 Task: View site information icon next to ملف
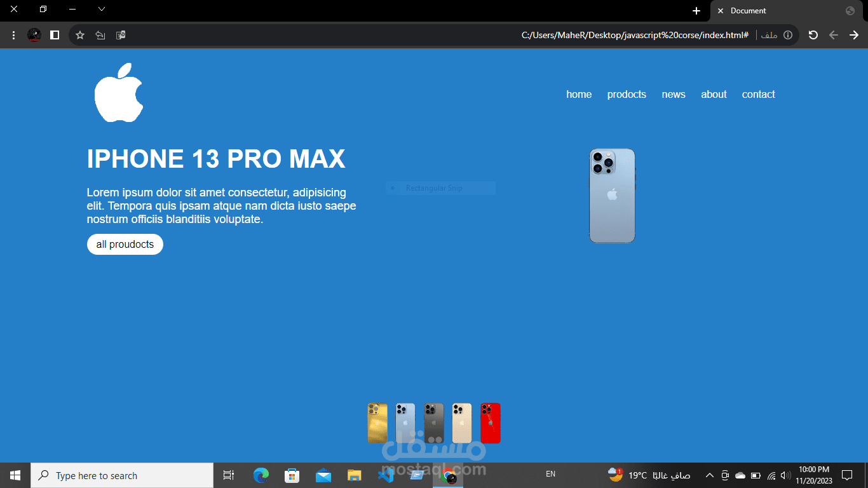pos(788,35)
